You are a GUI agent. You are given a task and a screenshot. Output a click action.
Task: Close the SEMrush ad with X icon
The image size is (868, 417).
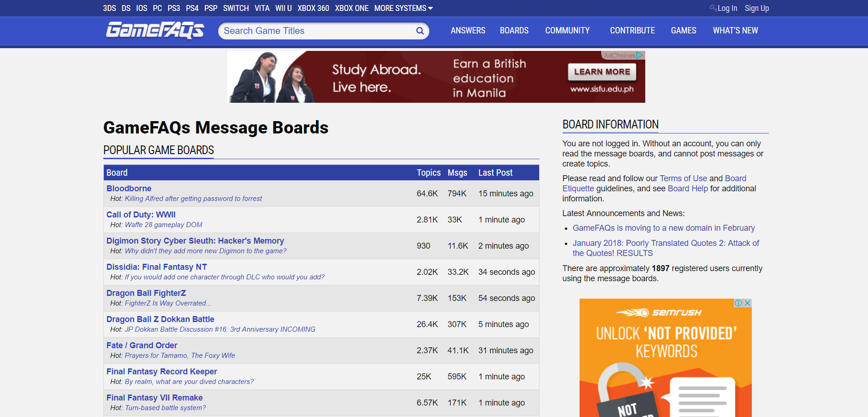click(748, 303)
